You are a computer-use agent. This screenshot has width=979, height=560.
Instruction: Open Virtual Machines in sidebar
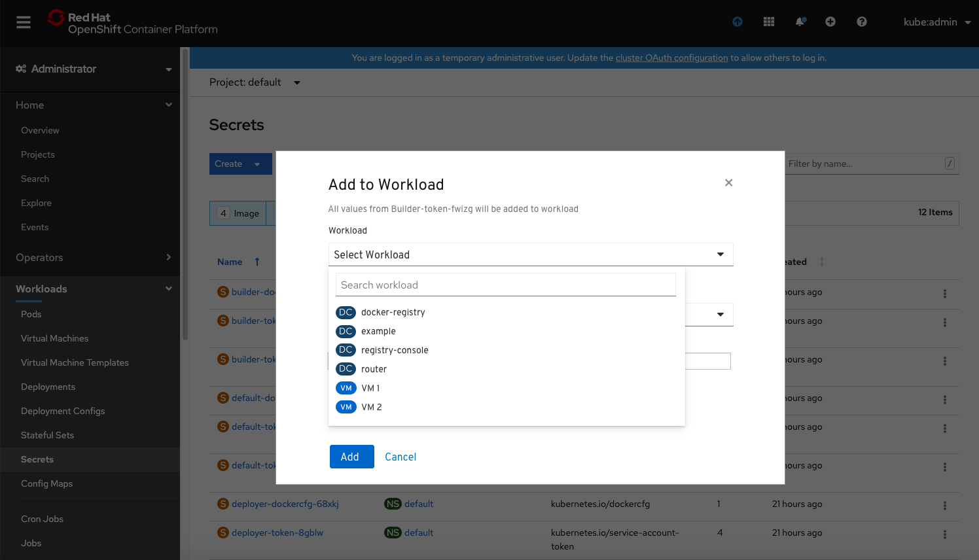tap(54, 338)
